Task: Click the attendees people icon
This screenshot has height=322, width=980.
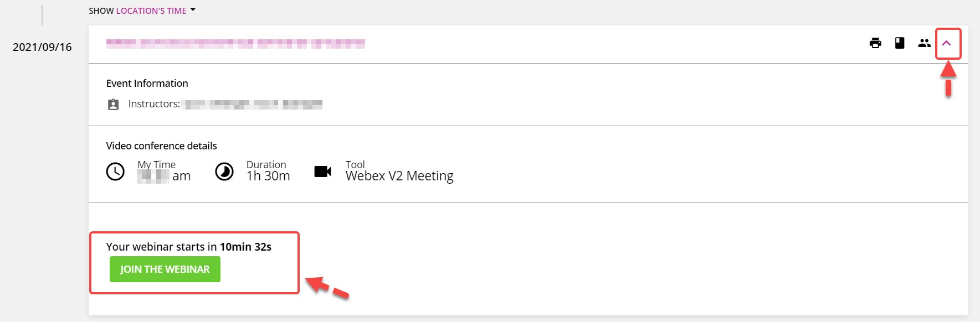Action: pos(924,43)
